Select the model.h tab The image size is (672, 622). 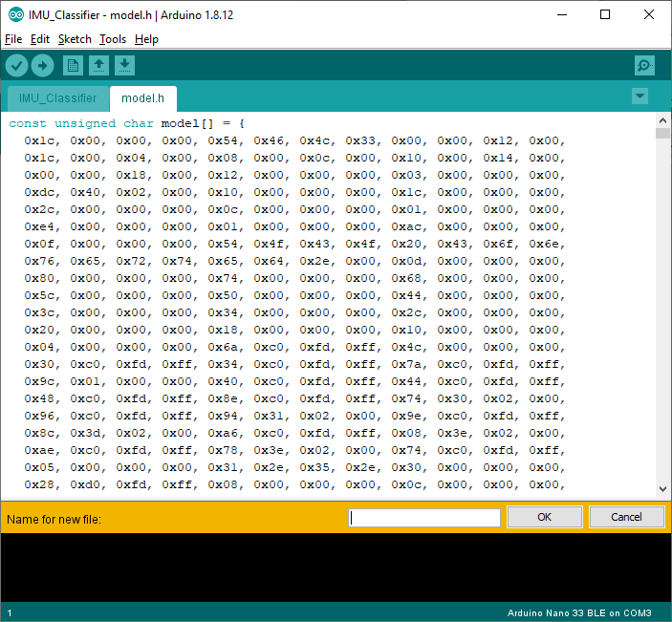coord(142,98)
